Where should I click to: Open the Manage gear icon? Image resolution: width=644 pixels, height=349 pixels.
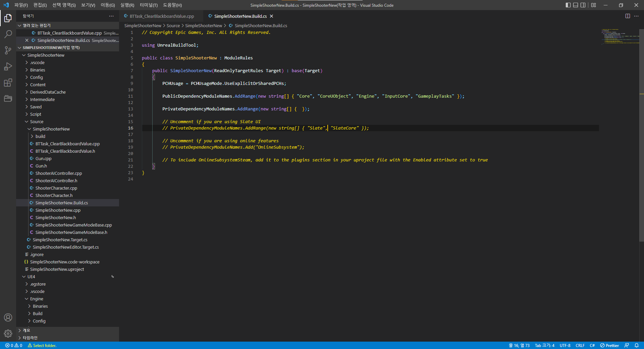(x=8, y=334)
